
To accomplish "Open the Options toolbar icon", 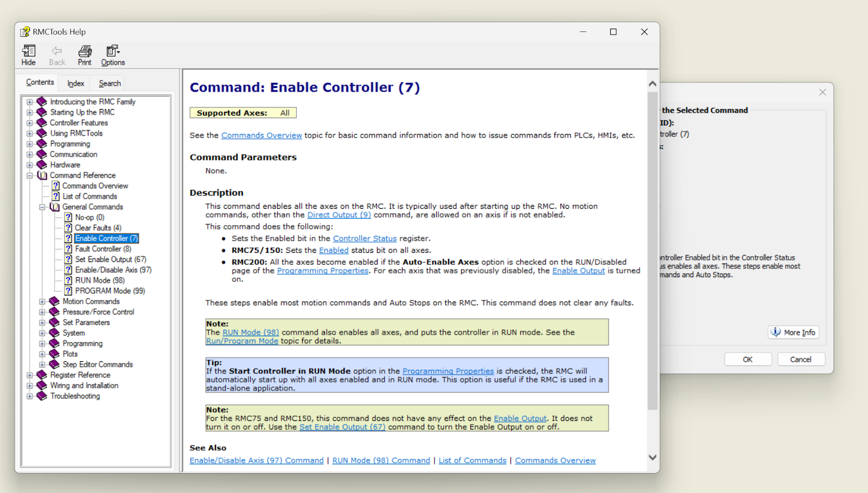I will (113, 51).
